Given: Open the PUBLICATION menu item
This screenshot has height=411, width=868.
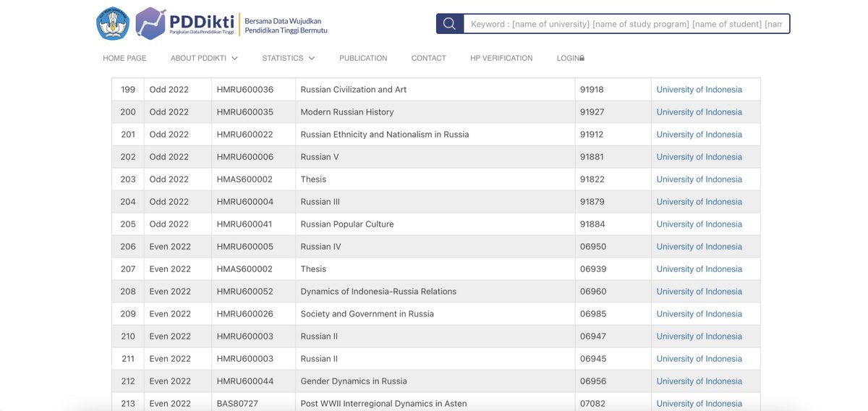Looking at the screenshot, I should pyautogui.click(x=363, y=58).
